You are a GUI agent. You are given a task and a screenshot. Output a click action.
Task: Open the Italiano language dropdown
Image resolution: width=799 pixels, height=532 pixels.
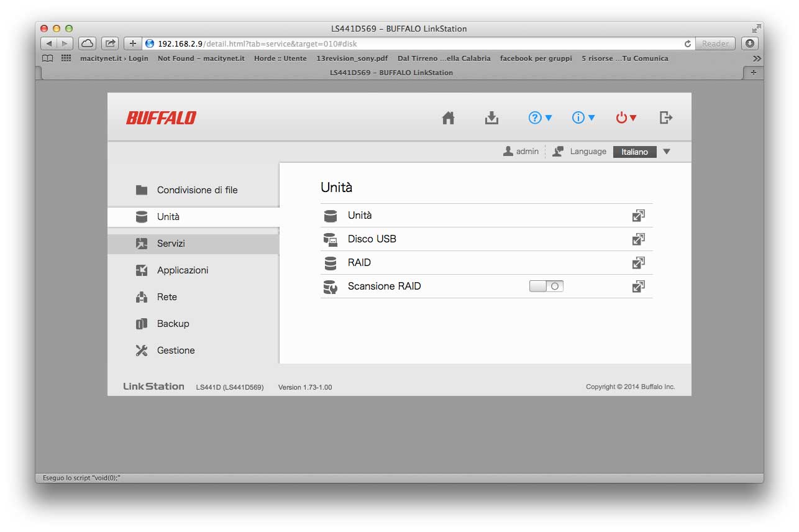[x=634, y=152]
